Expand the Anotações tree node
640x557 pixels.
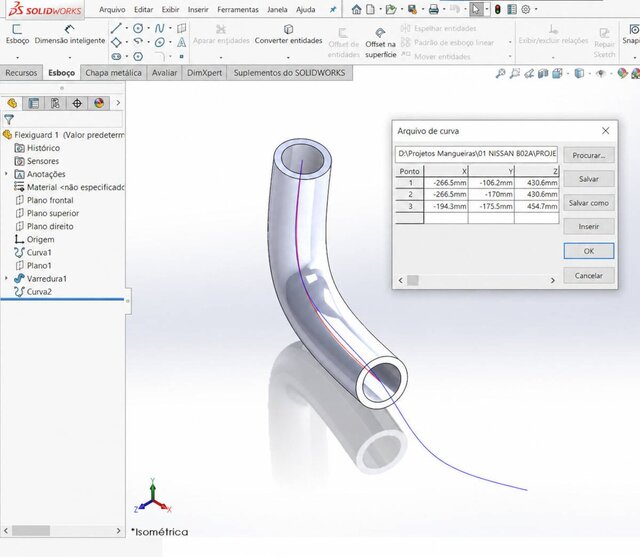click(6, 174)
